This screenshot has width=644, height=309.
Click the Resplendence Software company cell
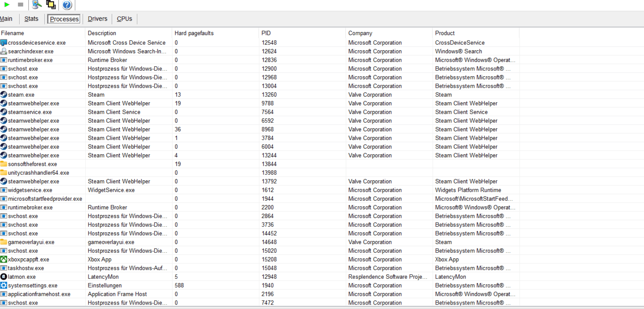pos(388,277)
